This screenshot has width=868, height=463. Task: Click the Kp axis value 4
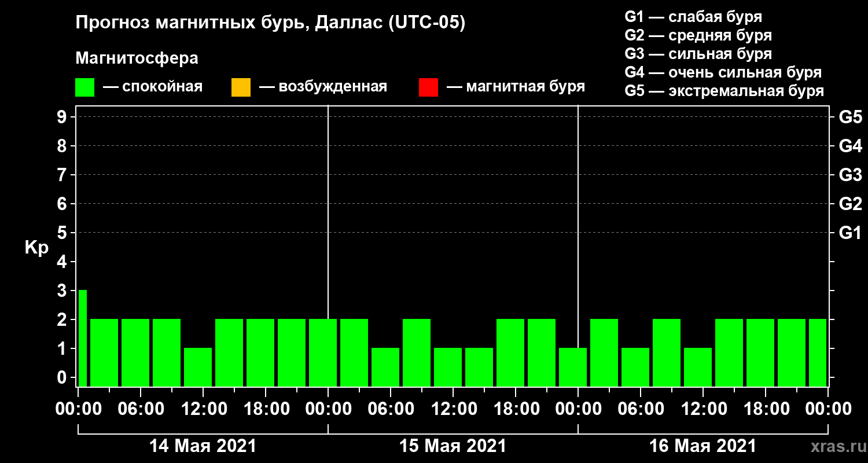(x=63, y=262)
